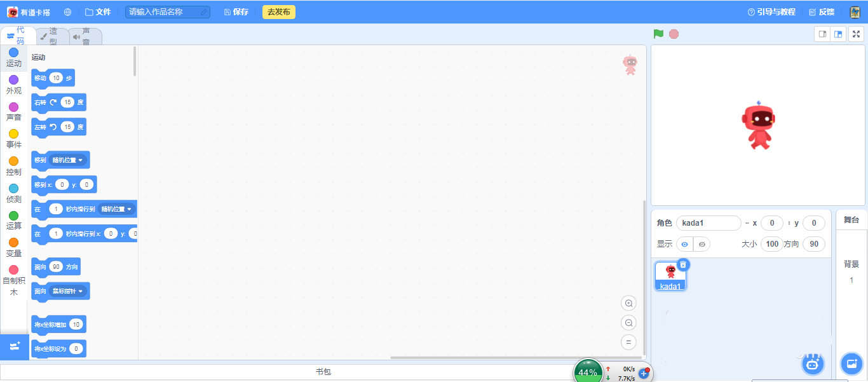
Task: Select the 运算 operators category
Action: (14, 221)
